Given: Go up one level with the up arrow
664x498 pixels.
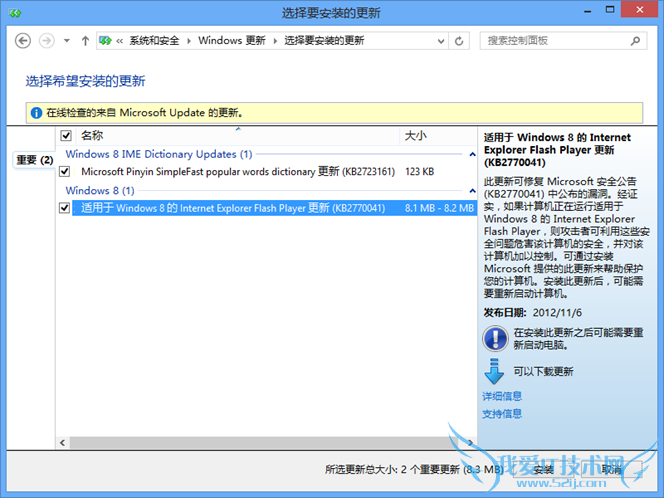Looking at the screenshot, I should (x=85, y=41).
